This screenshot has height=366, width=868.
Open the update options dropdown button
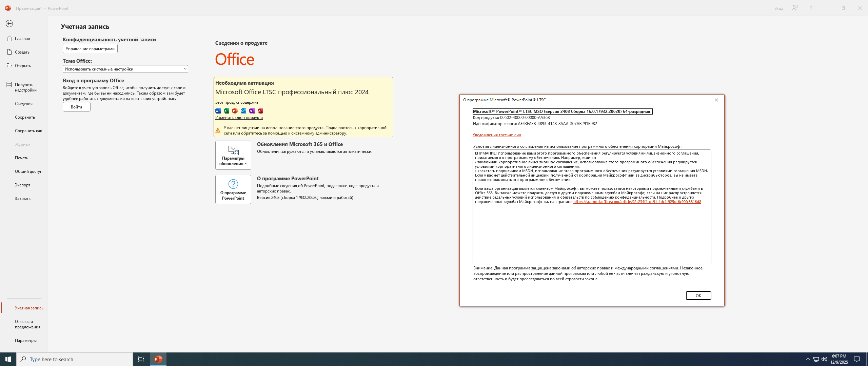pyautogui.click(x=233, y=155)
